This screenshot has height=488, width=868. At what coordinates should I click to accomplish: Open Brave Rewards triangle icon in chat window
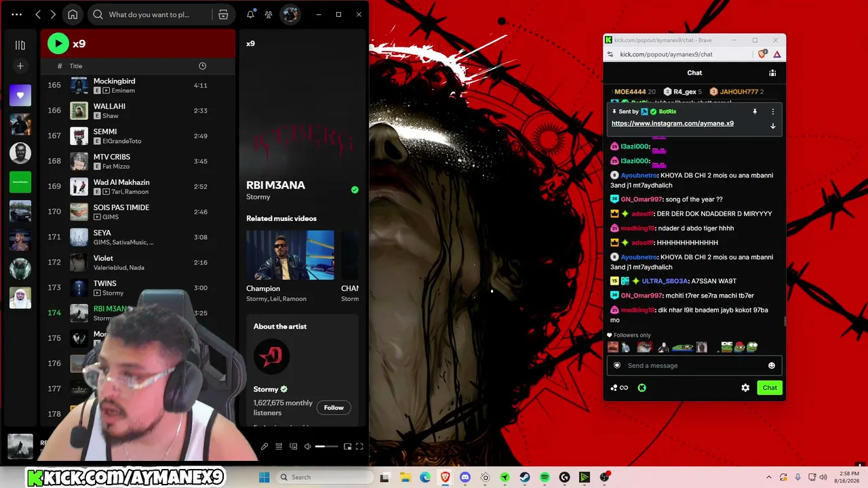[x=777, y=54]
